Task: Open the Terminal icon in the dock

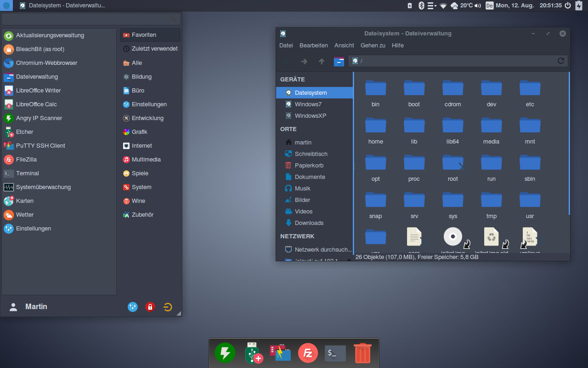Action: (335, 353)
